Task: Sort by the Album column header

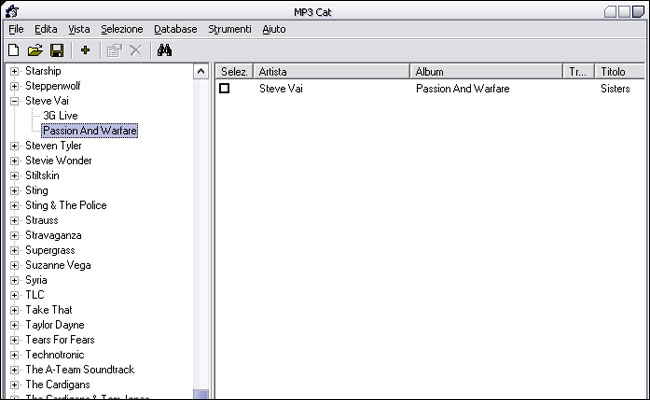Action: (486, 72)
